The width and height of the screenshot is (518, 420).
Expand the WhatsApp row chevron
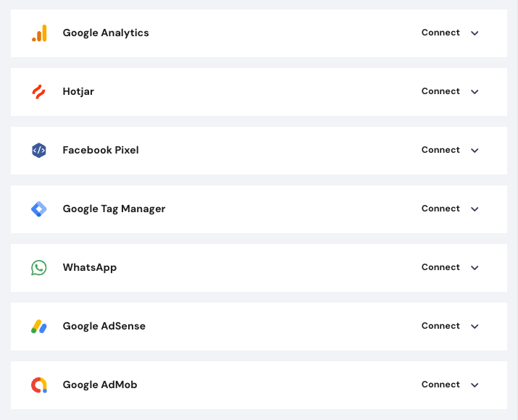pos(475,268)
